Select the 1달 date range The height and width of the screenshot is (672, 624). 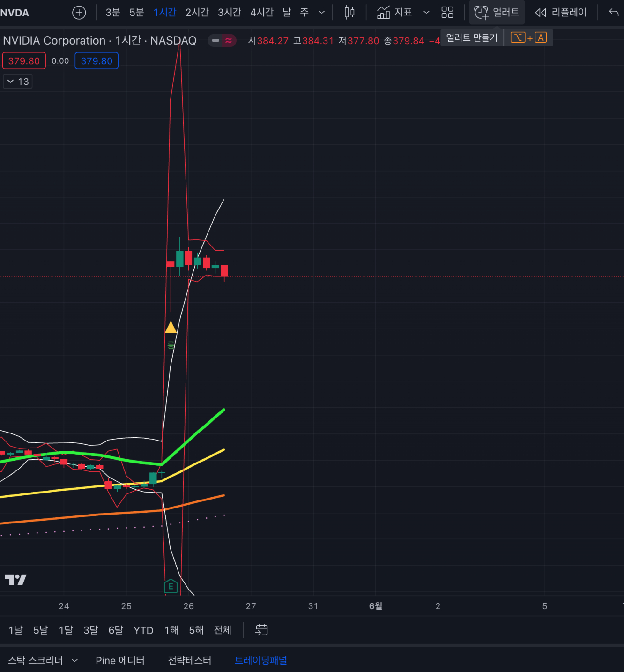(66, 630)
